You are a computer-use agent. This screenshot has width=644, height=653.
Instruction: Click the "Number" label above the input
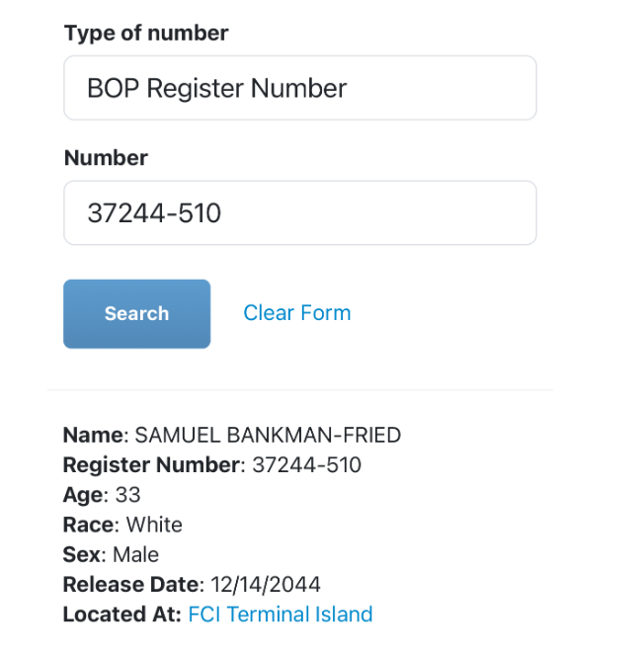106,158
